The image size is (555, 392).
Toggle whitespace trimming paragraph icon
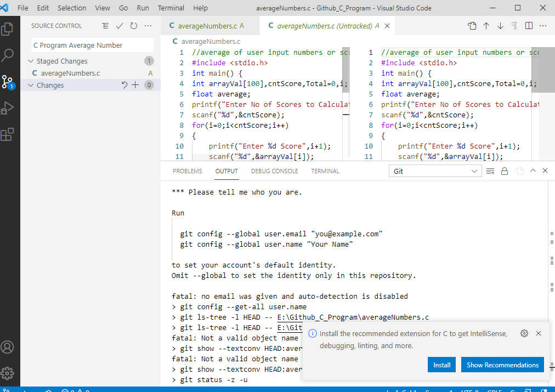click(514, 26)
